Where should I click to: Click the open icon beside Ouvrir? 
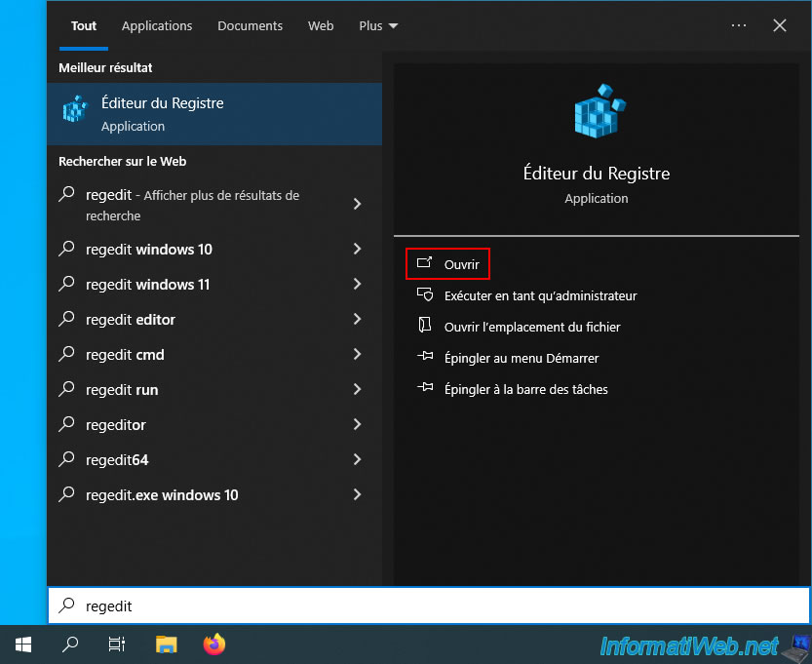425,262
